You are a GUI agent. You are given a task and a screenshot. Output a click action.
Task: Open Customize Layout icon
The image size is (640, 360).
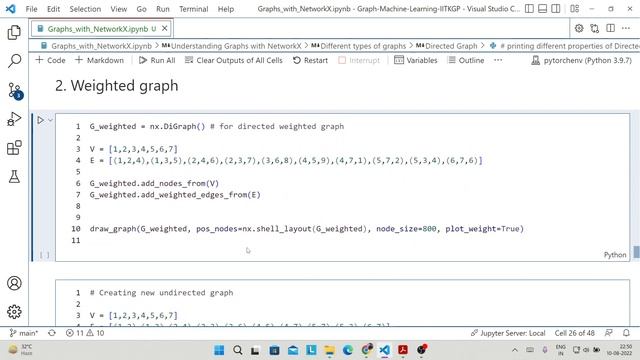[x=575, y=9]
